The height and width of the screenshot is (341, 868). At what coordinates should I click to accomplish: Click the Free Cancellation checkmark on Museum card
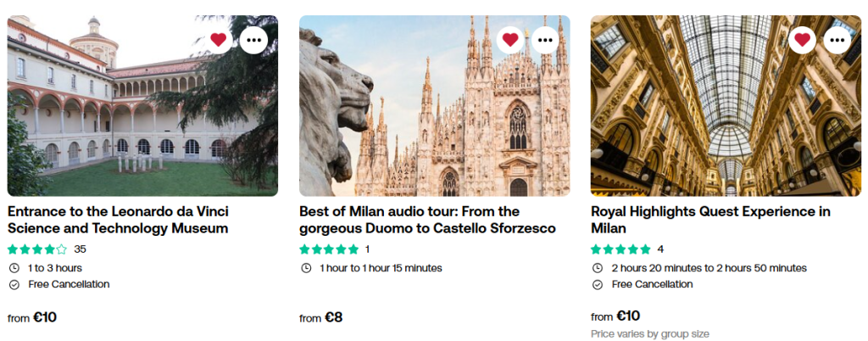(14, 284)
